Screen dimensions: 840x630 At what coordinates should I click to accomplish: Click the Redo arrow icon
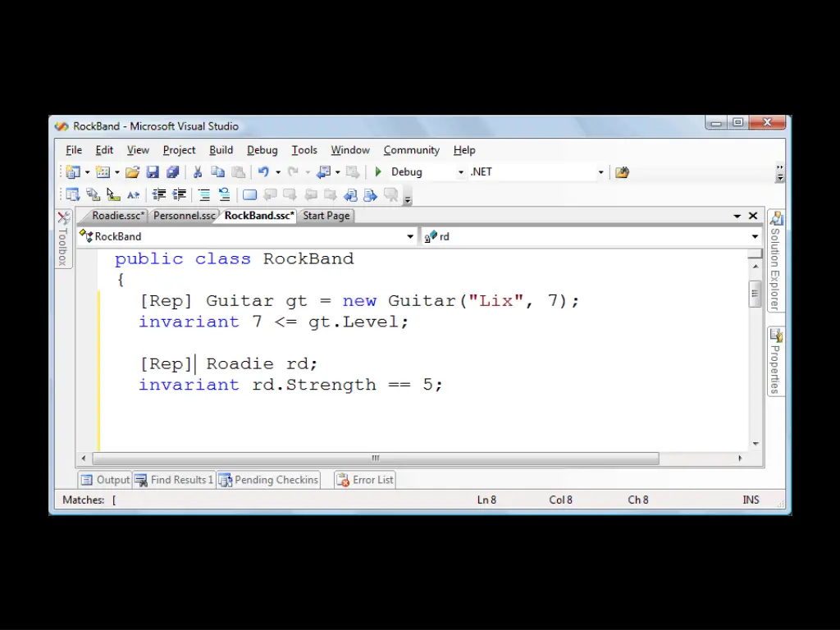click(293, 172)
